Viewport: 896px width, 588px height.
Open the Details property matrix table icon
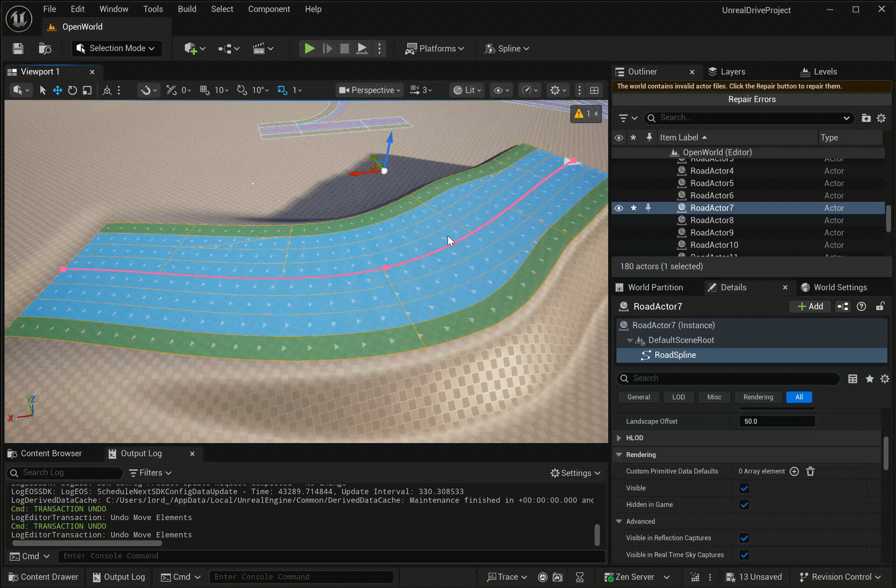click(x=853, y=378)
